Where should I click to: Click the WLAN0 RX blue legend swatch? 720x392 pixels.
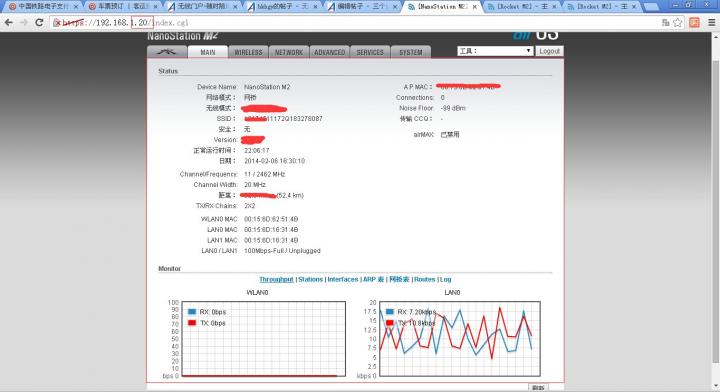(x=192, y=312)
